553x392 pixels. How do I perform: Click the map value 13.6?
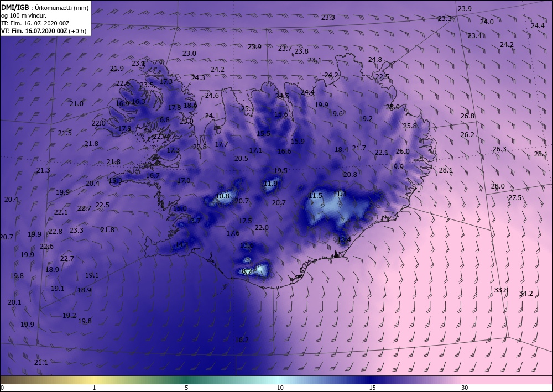[x=247, y=245]
